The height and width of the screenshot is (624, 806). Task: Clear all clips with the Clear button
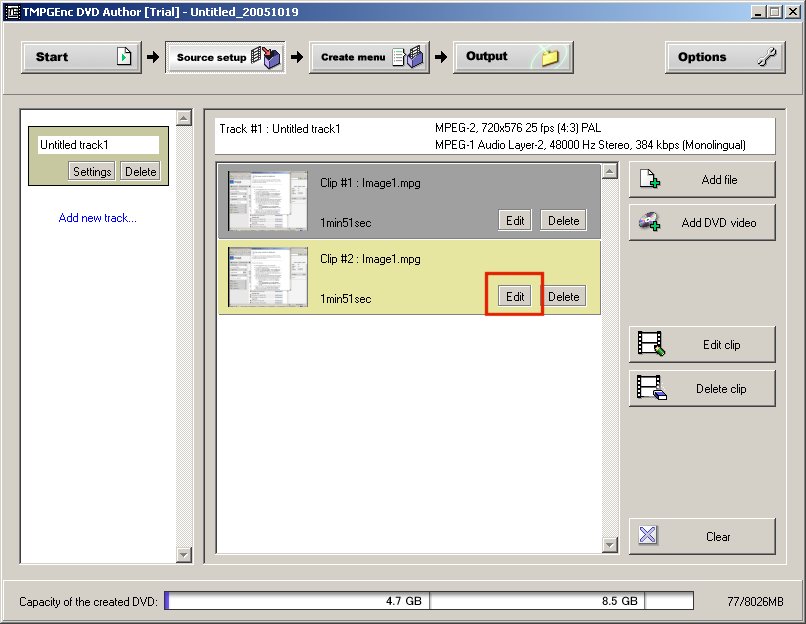click(702, 537)
